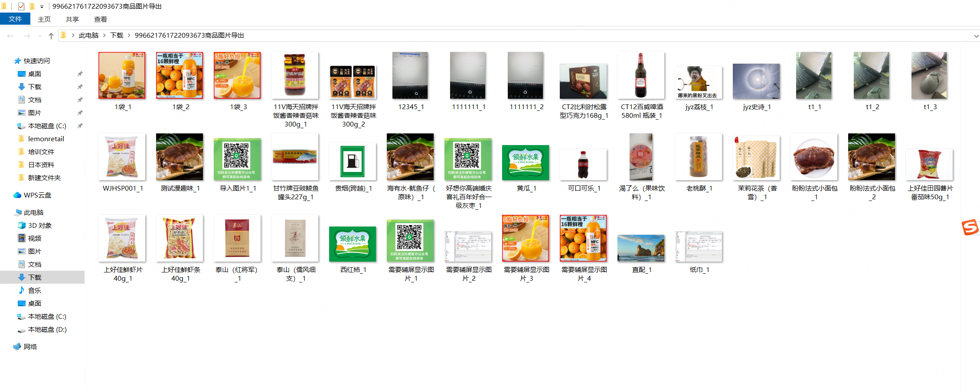Expand the chevron before 此电脑 in address bar

point(73,36)
